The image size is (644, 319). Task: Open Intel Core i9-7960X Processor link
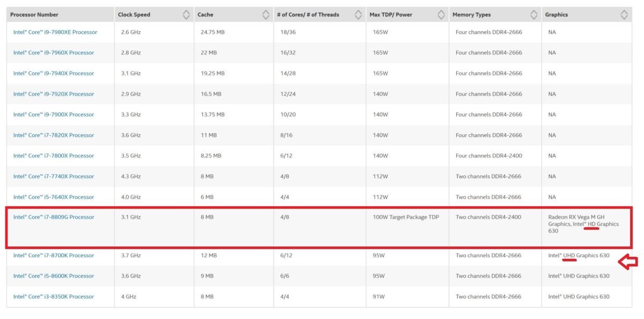point(54,53)
